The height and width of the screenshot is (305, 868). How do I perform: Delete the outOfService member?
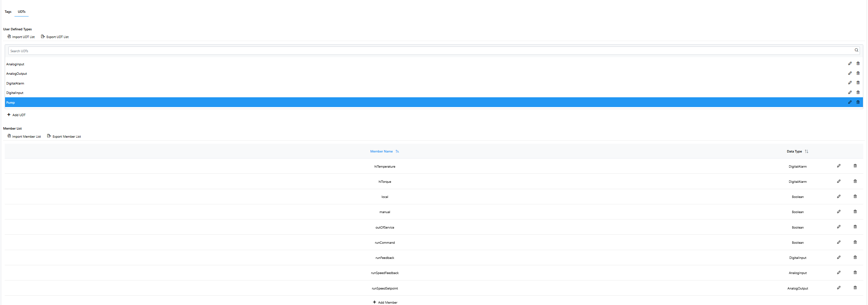[x=855, y=227]
